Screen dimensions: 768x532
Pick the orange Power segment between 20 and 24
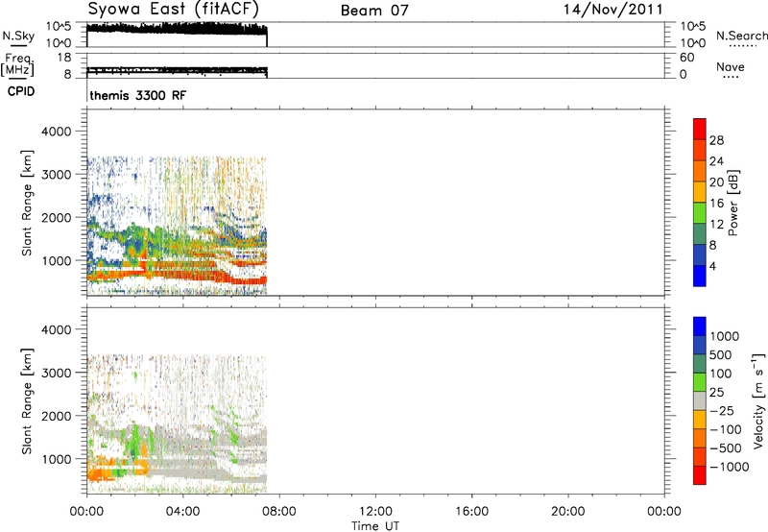click(x=700, y=171)
